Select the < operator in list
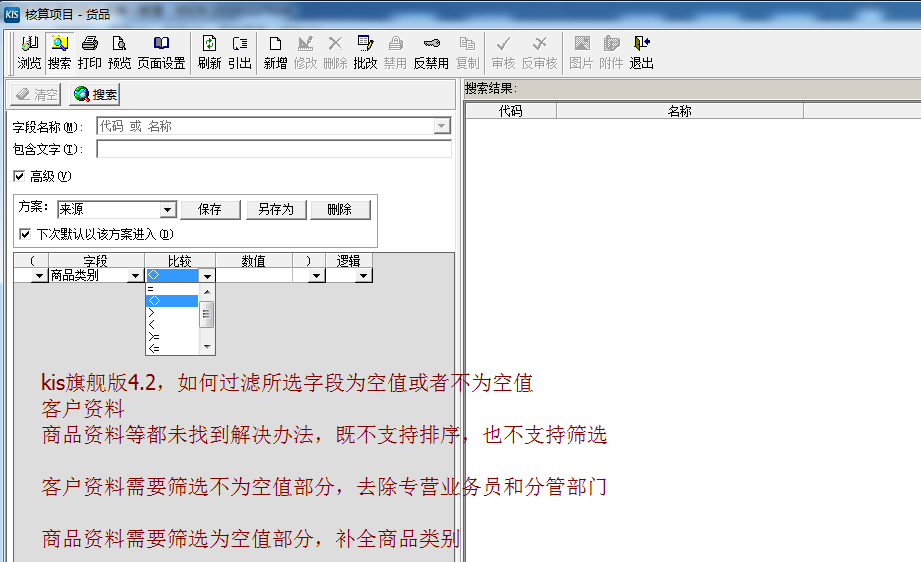Screen dimensions: 921x562 (x=172, y=325)
